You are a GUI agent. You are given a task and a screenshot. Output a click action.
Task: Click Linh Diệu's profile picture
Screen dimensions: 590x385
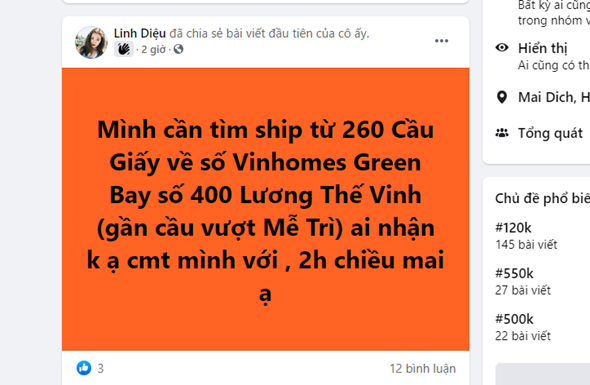pos(91,42)
